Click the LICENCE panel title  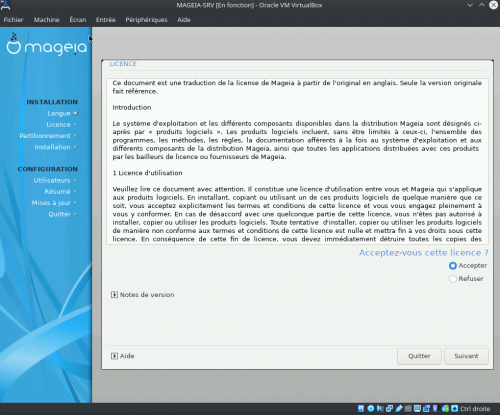pyautogui.click(x=123, y=64)
